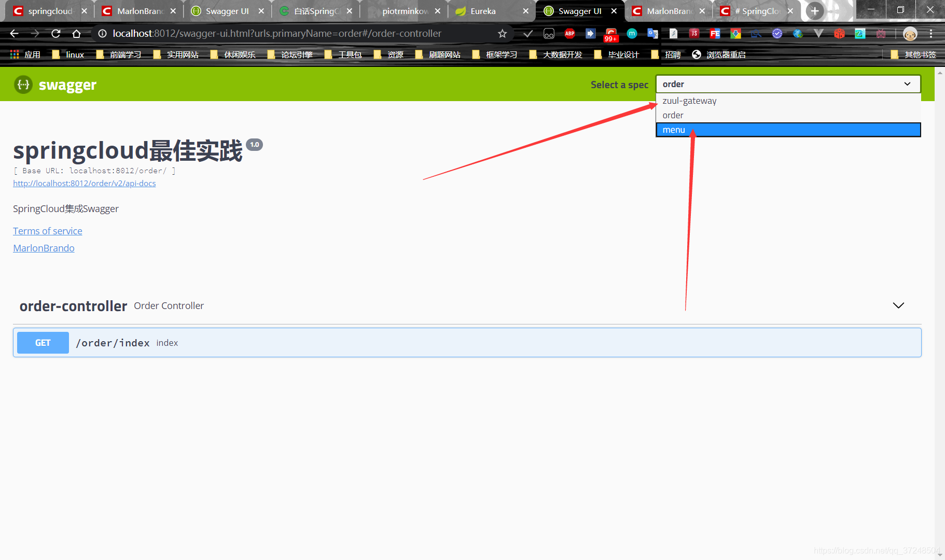Click the browser forward arrow
The height and width of the screenshot is (560, 945).
point(35,34)
